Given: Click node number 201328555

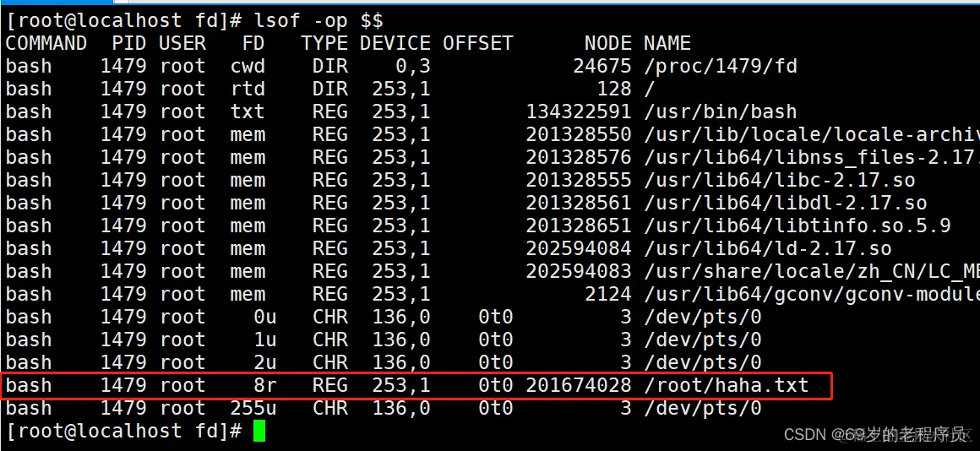Looking at the screenshot, I should [578, 180].
